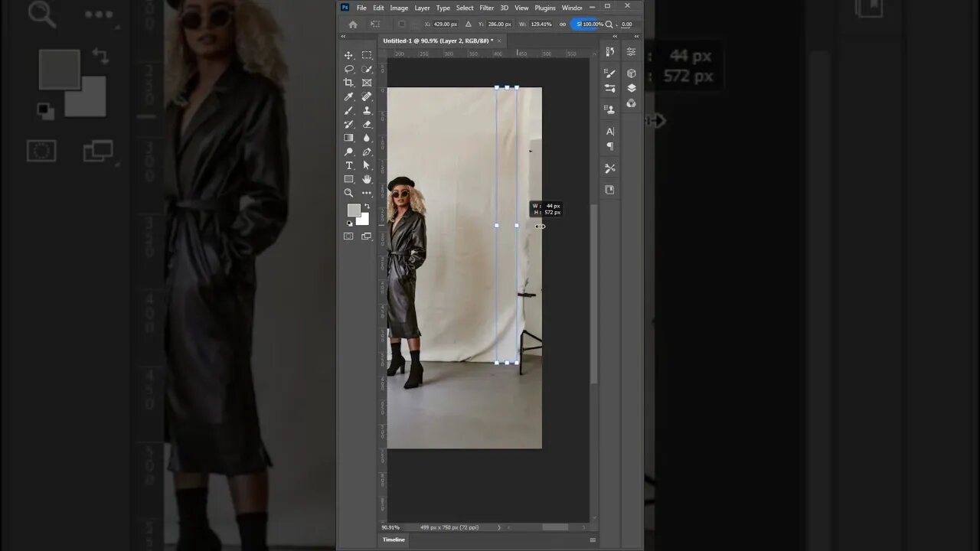Select the Clone Stamp tool
Image resolution: width=980 pixels, height=551 pixels.
(367, 110)
